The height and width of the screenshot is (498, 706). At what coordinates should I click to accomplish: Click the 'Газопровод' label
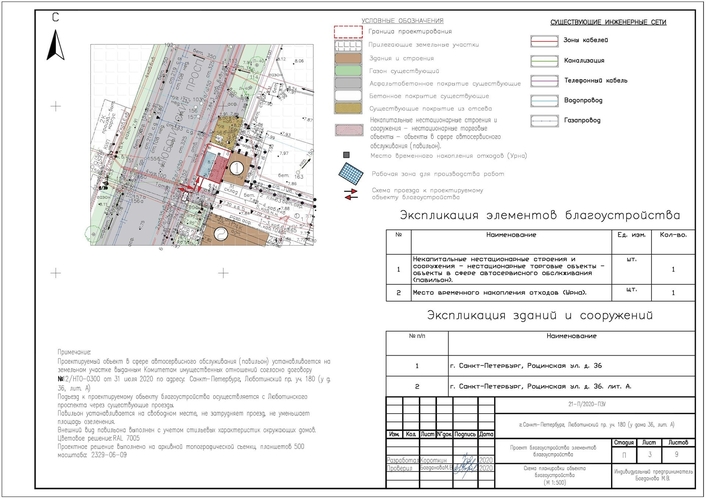582,120
